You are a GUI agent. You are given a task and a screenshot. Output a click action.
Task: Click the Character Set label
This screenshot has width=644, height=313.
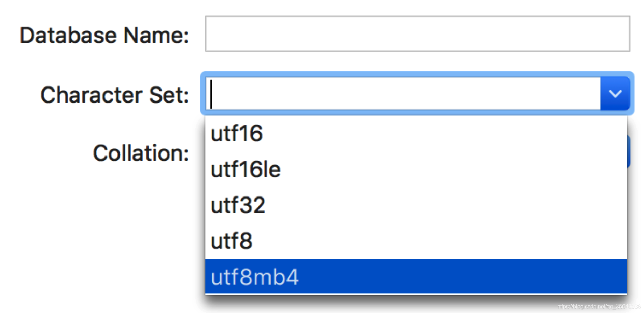point(115,95)
